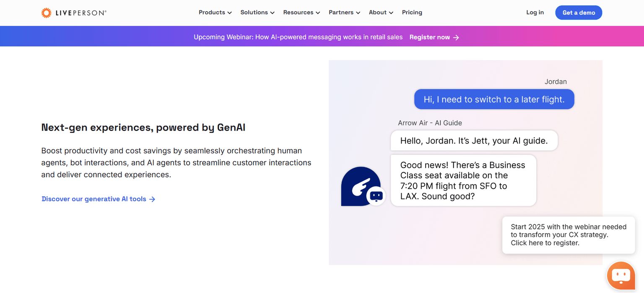Click the Jordan name label
The image size is (644, 293).
click(x=556, y=82)
